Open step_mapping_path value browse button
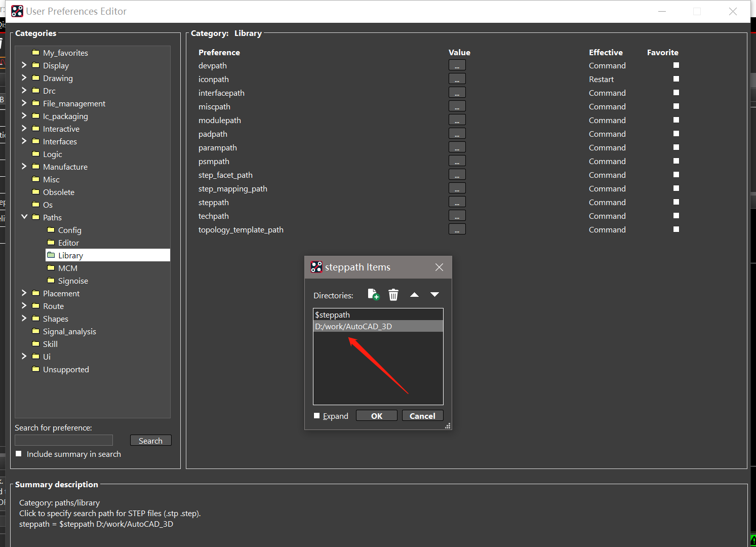The image size is (756, 547). [x=457, y=188]
